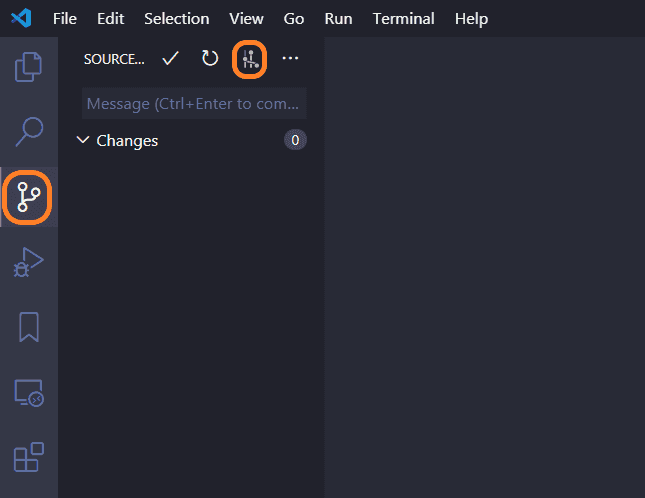Open the Edit menu
645x498 pixels.
coord(110,19)
